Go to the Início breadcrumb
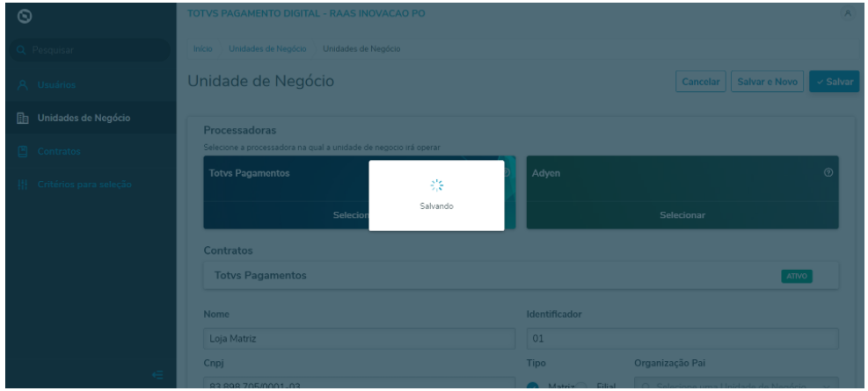Image resolution: width=868 pixels, height=391 pixels. 202,48
